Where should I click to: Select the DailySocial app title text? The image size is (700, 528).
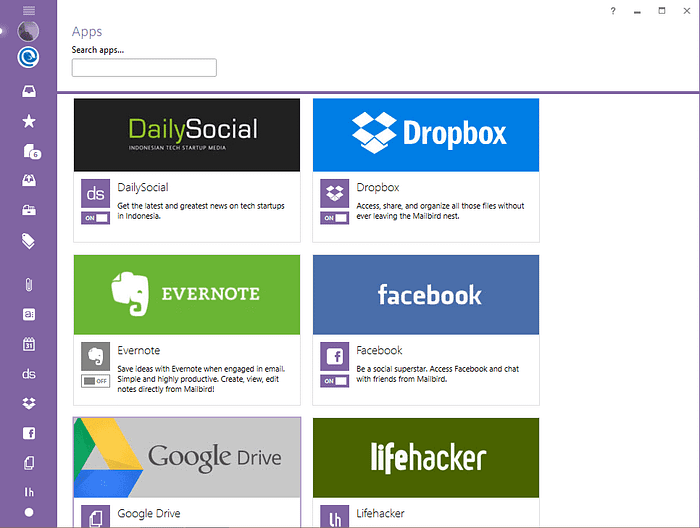pos(143,187)
